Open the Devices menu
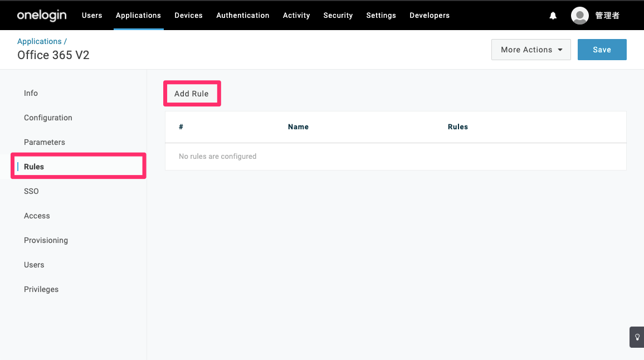Image resolution: width=644 pixels, height=360 pixels. tap(188, 15)
